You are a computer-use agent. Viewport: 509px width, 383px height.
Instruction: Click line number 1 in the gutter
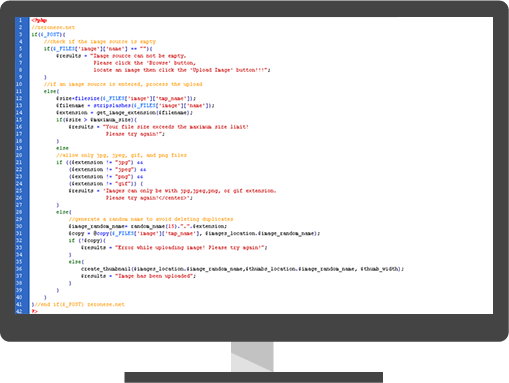point(20,20)
